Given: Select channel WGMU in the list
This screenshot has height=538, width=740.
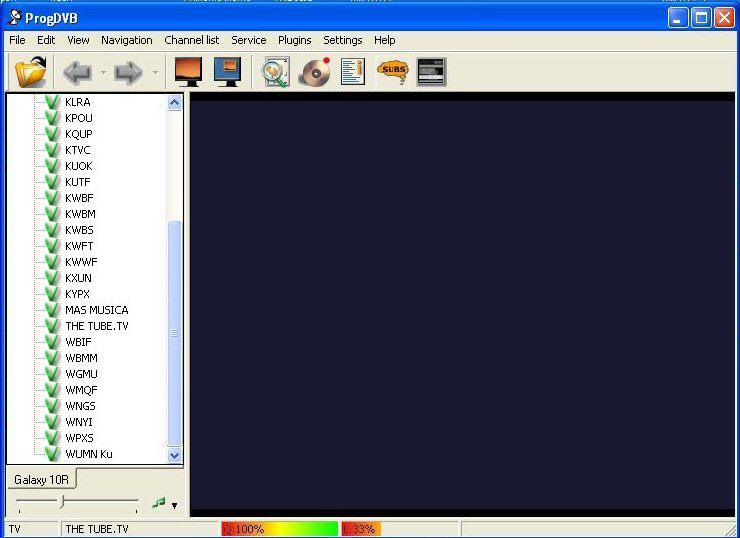Looking at the screenshot, I should pos(81,374).
